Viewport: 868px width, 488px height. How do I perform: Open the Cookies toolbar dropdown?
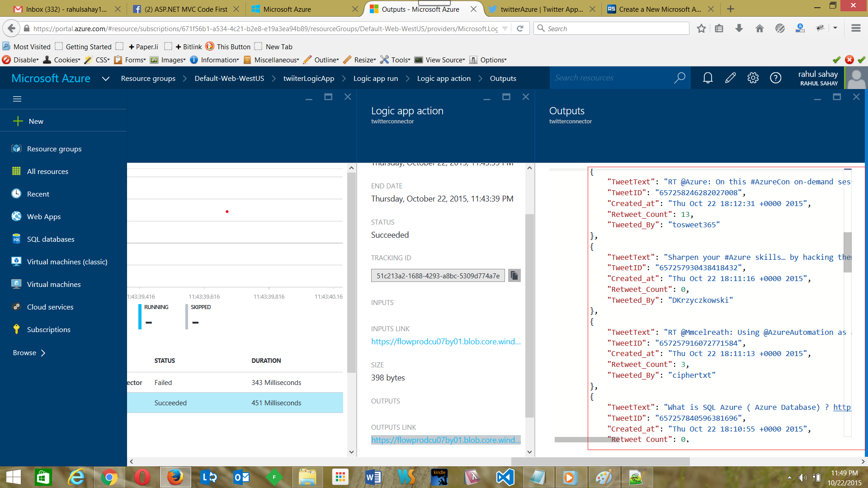click(x=62, y=60)
